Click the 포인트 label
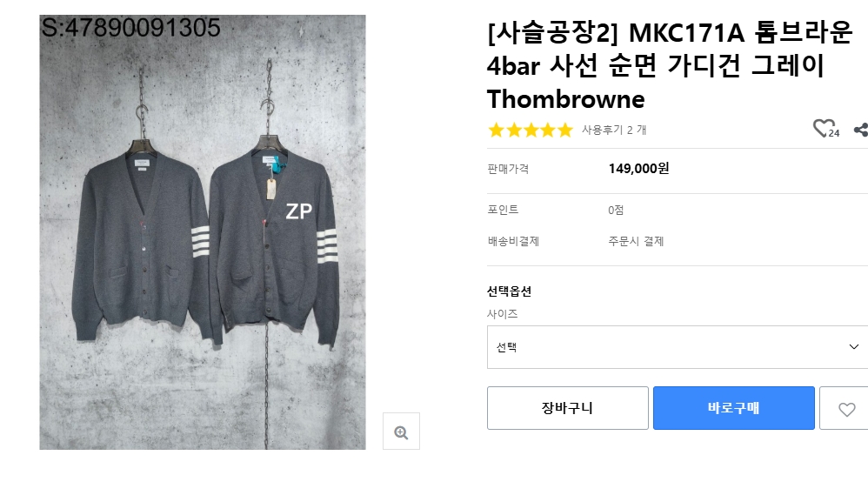 coord(503,210)
